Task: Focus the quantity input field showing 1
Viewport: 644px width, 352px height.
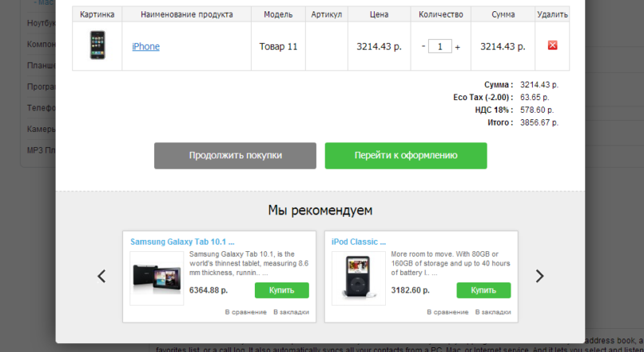Action: [440, 46]
